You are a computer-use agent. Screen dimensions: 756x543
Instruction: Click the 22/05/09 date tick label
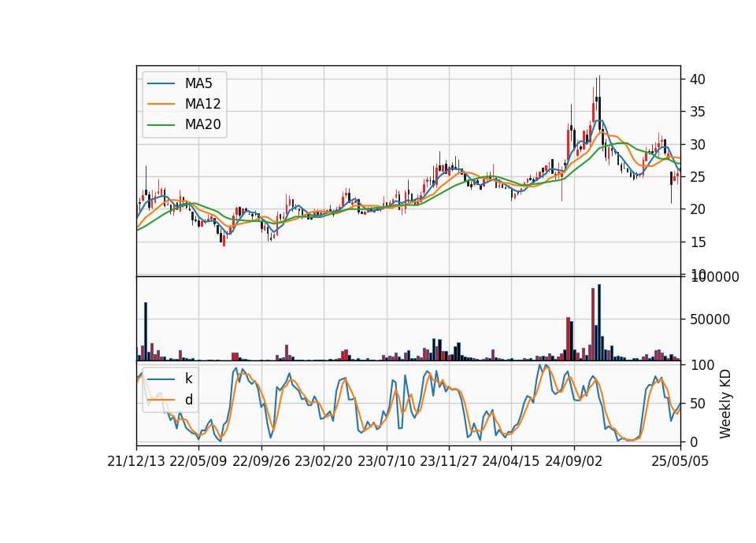click(198, 461)
